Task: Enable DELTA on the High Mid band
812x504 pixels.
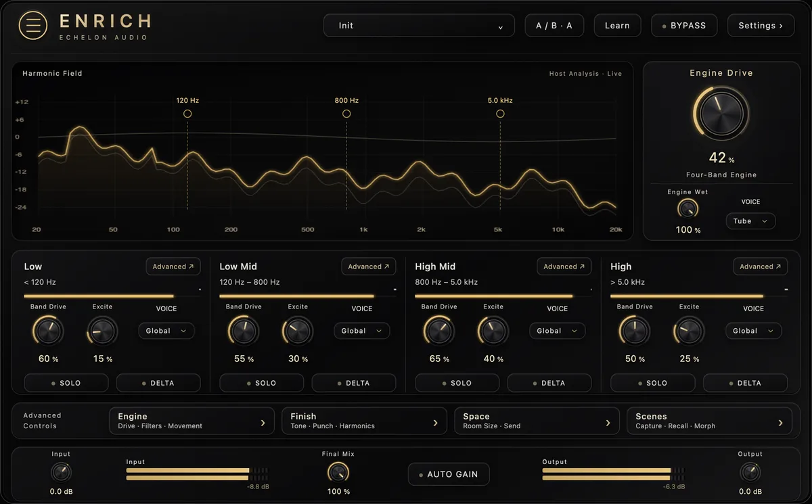Action: point(549,383)
